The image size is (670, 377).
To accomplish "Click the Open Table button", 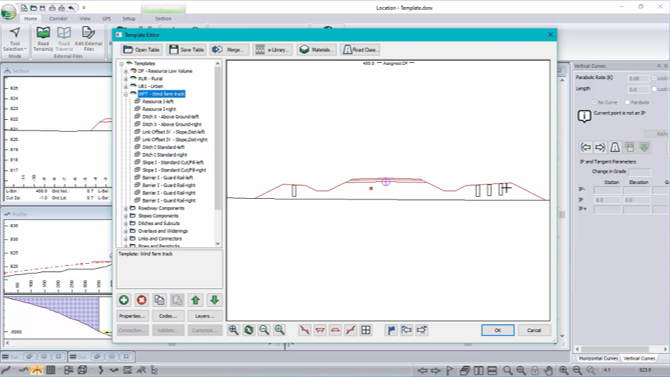I will click(141, 50).
